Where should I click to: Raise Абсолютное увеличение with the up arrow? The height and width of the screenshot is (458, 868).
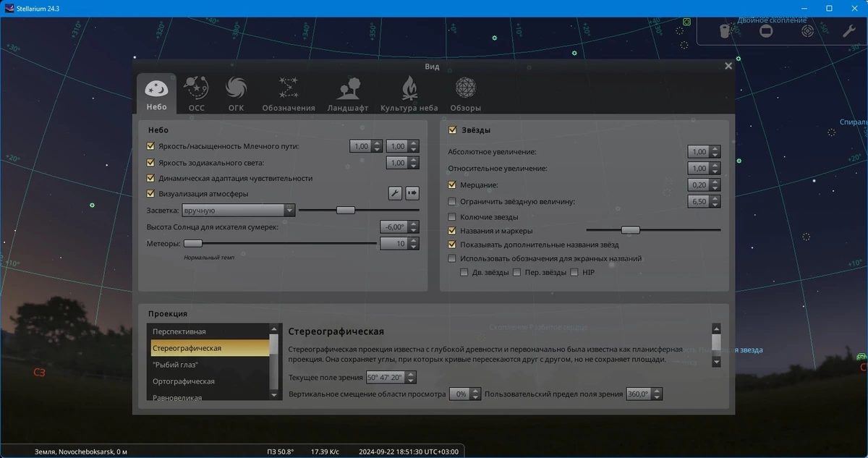click(715, 149)
